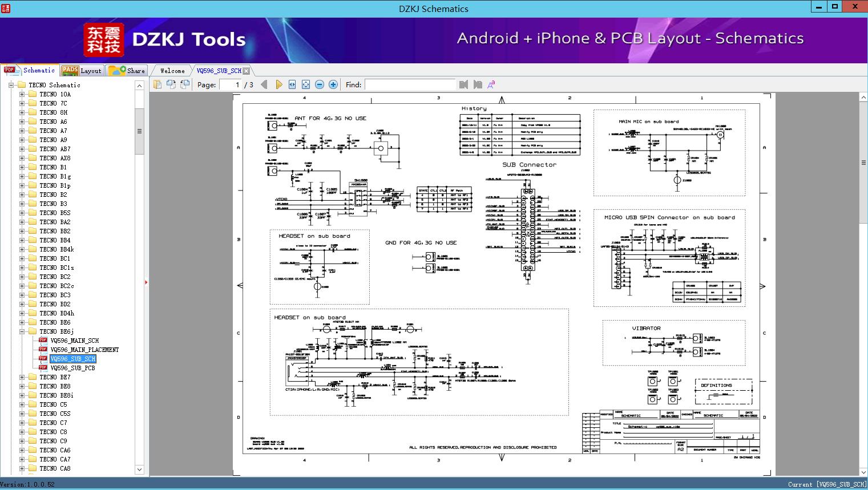Zoom in with the plus icon
The image size is (868, 490).
333,84
